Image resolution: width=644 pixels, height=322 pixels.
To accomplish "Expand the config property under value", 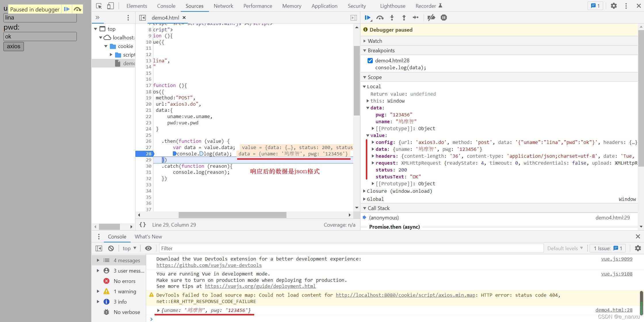I will 373,142.
